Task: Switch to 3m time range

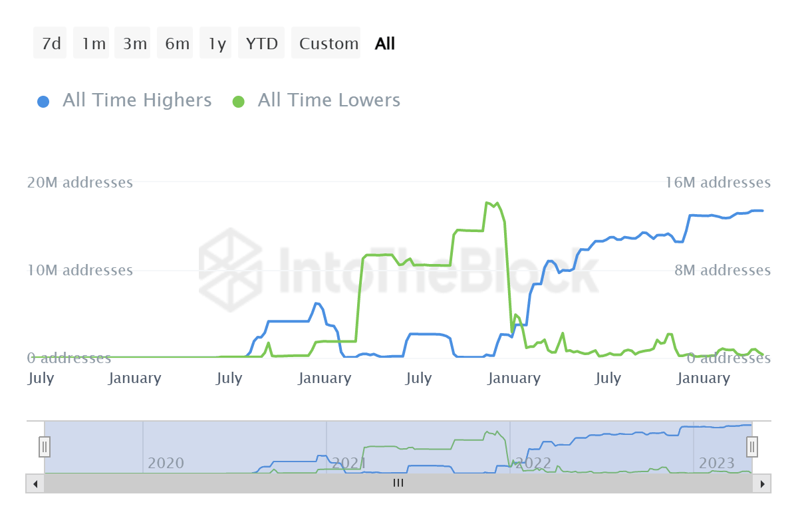Action: click(134, 44)
